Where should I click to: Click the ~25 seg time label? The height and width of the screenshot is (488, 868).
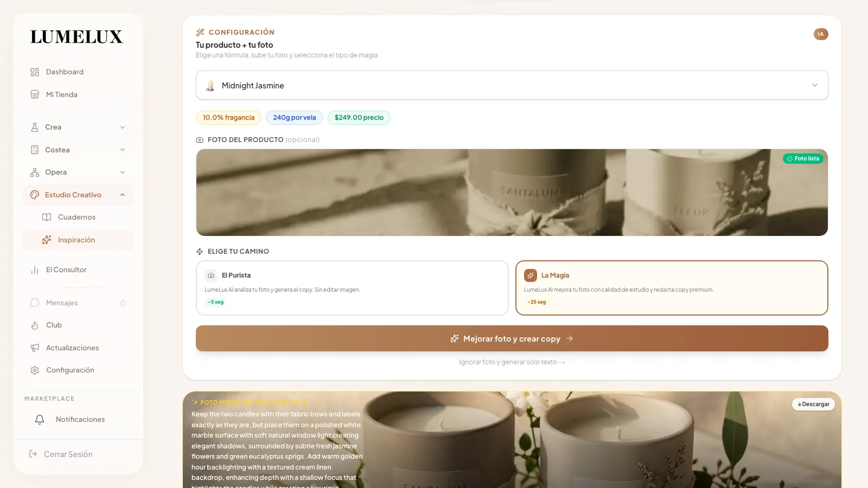537,302
